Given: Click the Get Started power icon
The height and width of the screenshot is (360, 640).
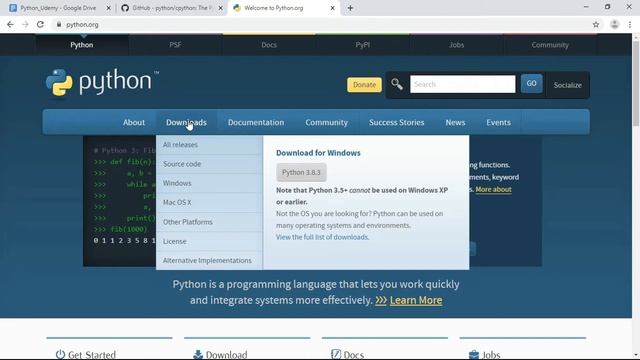Looking at the screenshot, I should (x=60, y=354).
